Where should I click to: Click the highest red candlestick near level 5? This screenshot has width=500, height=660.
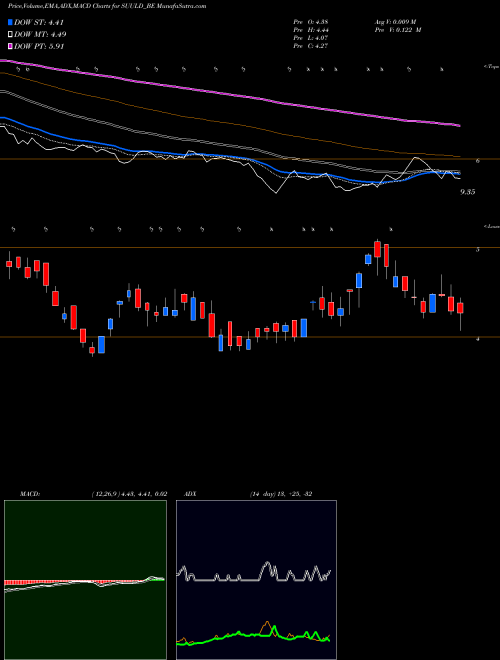(378, 249)
